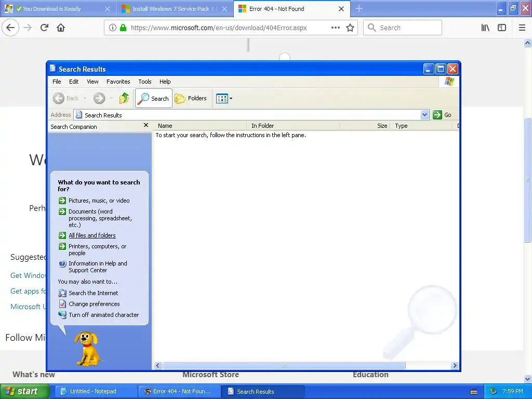The width and height of the screenshot is (532, 399).
Task: Open the Help menu
Action: (165, 82)
